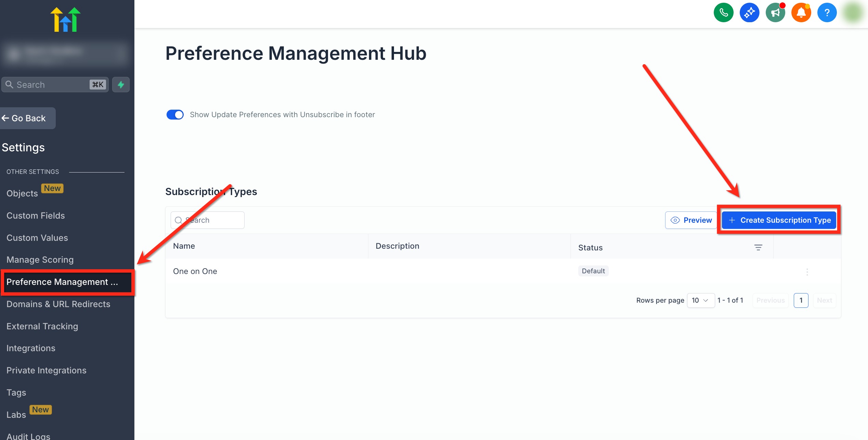Screen dimensions: 868x440
Task: Open the Rows per page dropdown
Action: (700, 300)
